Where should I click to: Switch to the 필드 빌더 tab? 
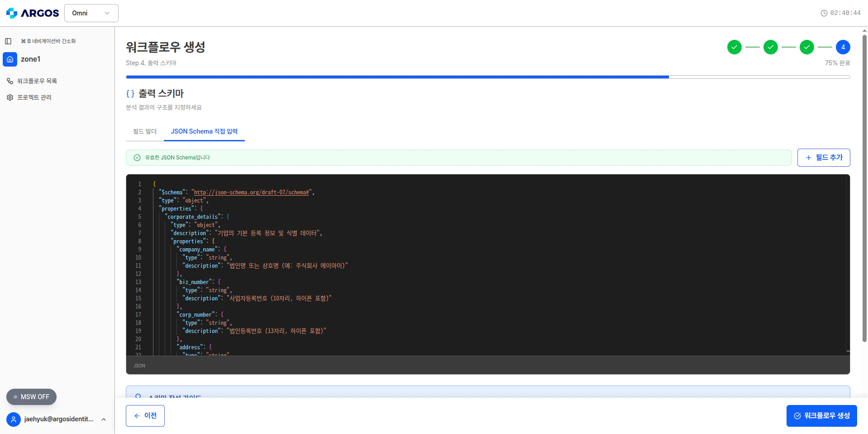pos(145,131)
